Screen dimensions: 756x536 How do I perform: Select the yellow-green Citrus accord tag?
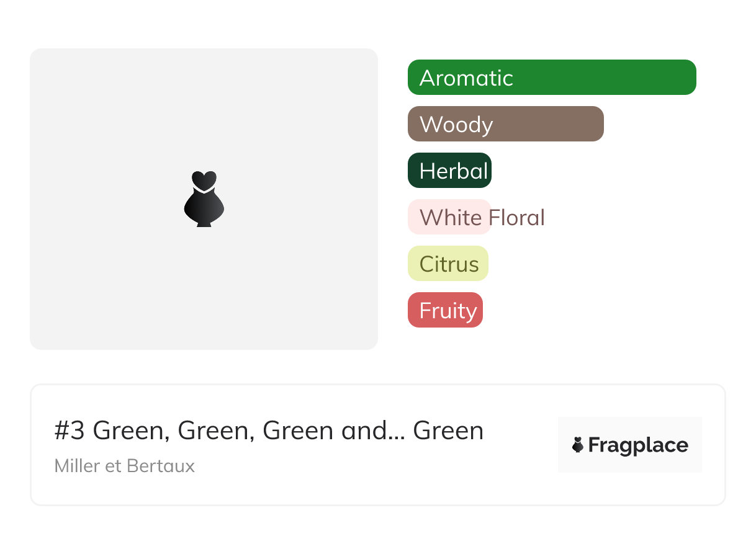tap(448, 264)
